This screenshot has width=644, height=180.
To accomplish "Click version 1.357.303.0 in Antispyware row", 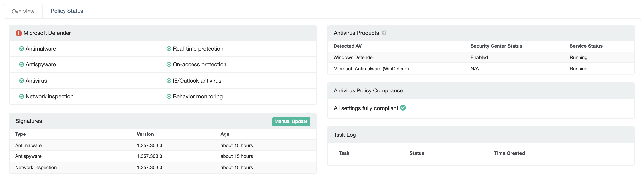I will pyautogui.click(x=149, y=156).
